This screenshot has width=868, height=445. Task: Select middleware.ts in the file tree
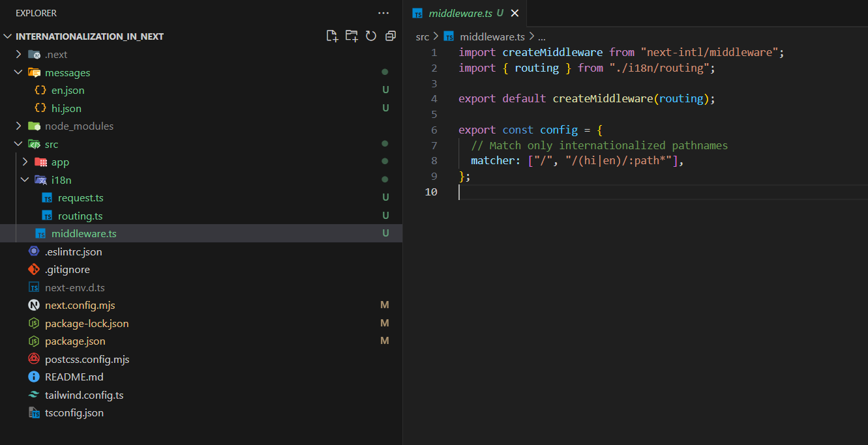201,233
